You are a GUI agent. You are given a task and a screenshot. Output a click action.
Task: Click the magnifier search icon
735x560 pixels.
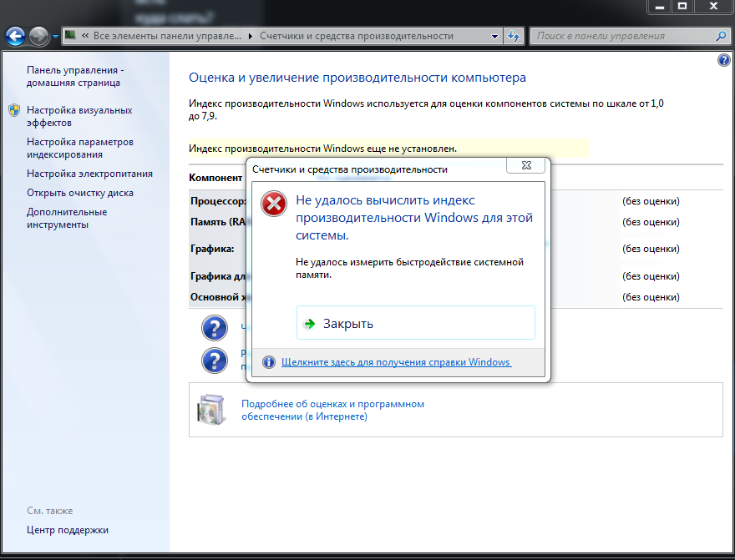[x=722, y=36]
